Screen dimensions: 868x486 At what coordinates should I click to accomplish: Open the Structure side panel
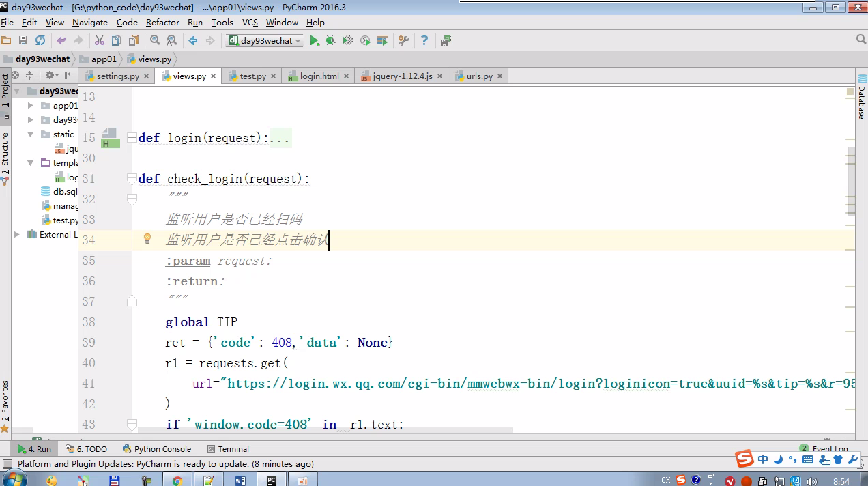coord(5,158)
